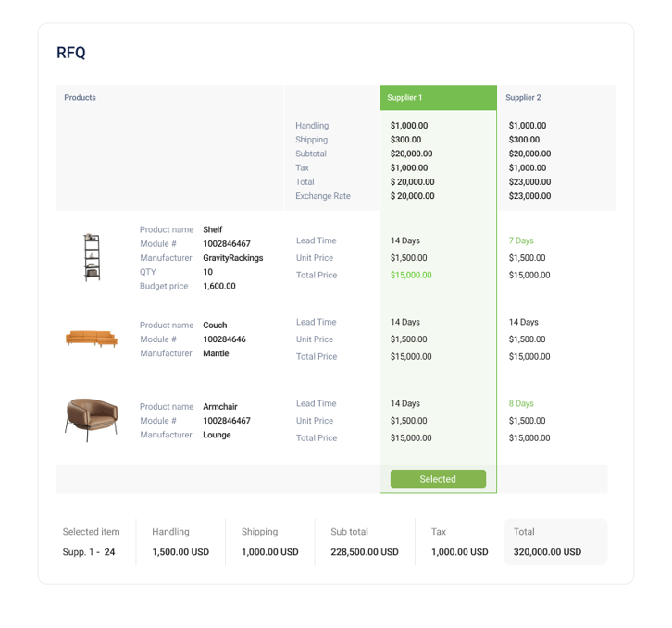The height and width of the screenshot is (628, 672).
Task: Click the Sub total 228,500.00 USD value
Action: 365,552
